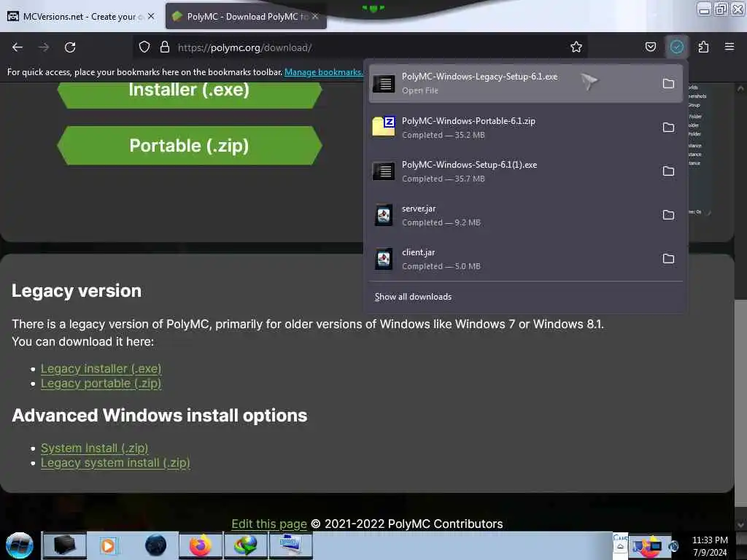Click the PolyMC-Windows-Legacy-Setup exe file icon
The width and height of the screenshot is (747, 560).
coord(384,84)
